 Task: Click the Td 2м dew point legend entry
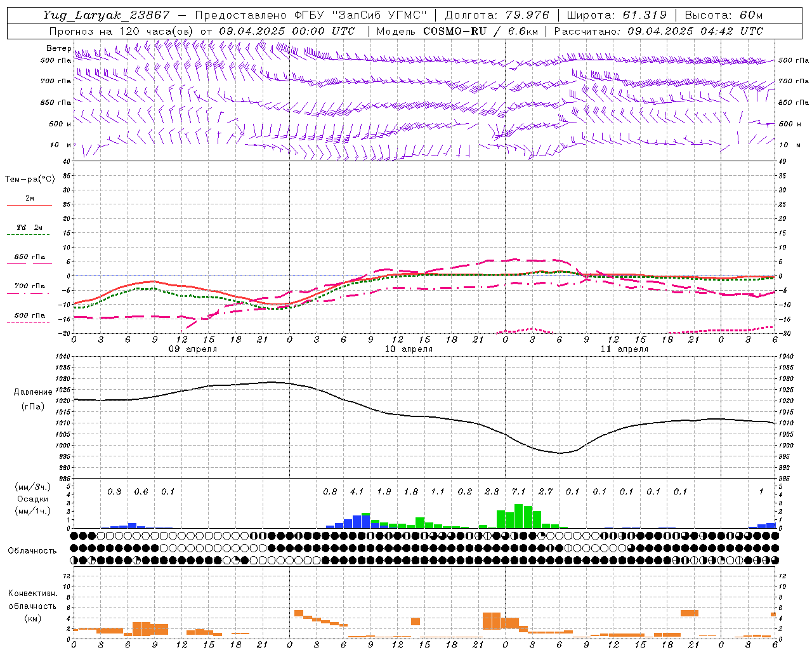[x=29, y=227]
